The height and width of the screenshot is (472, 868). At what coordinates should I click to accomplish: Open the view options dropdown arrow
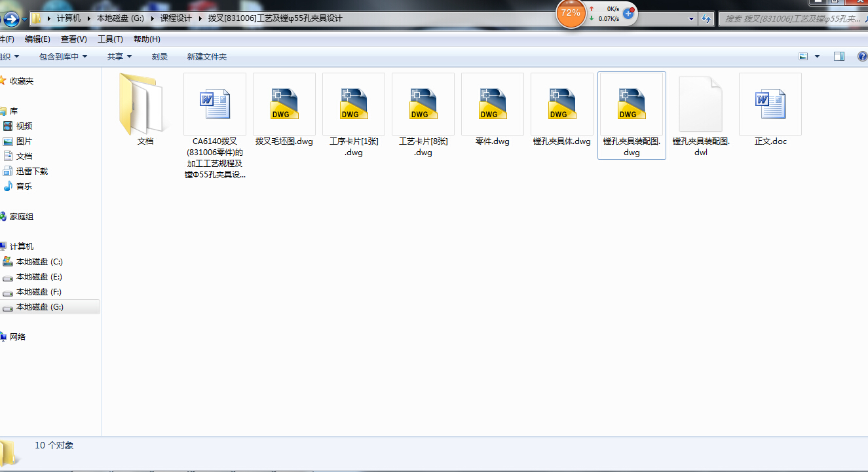(817, 57)
